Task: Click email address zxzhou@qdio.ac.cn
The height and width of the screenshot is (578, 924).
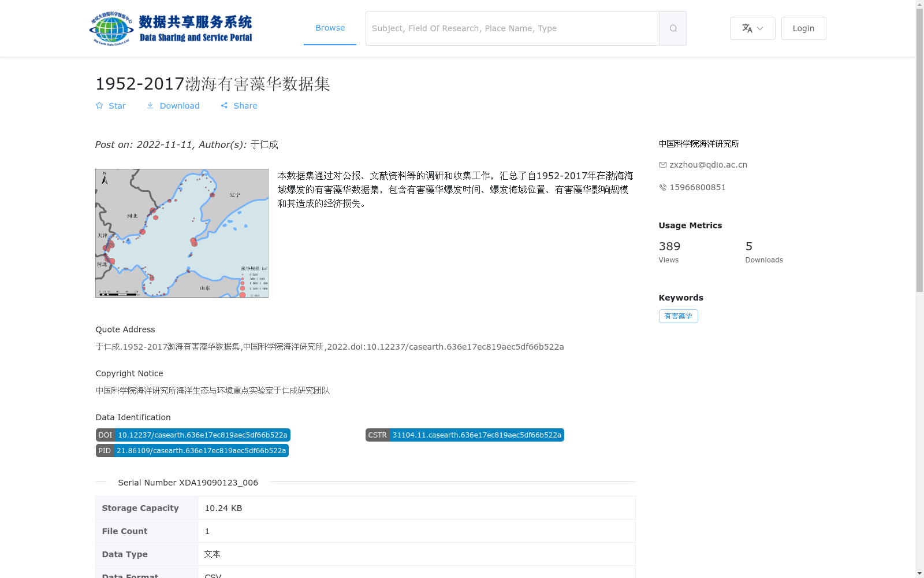Action: tap(708, 165)
